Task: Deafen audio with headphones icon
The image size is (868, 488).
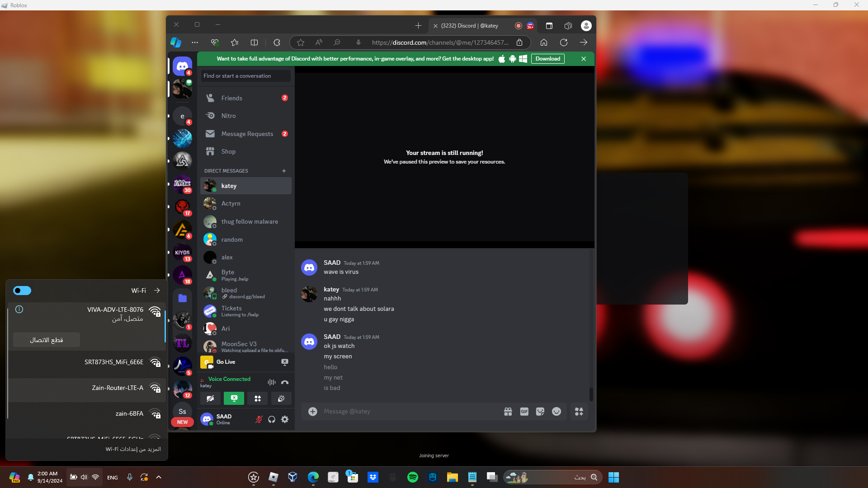Action: 272,419
